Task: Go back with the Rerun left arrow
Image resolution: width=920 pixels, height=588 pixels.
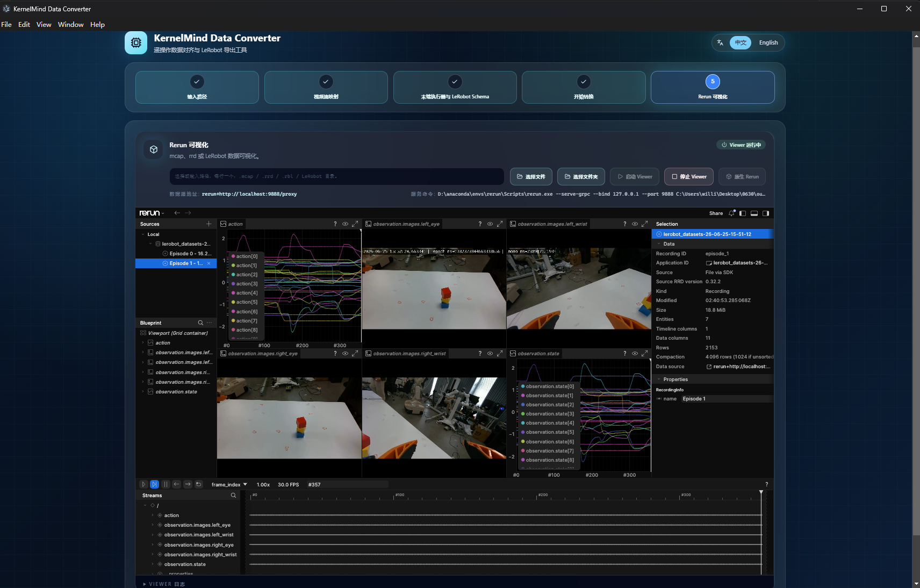Action: point(177,213)
